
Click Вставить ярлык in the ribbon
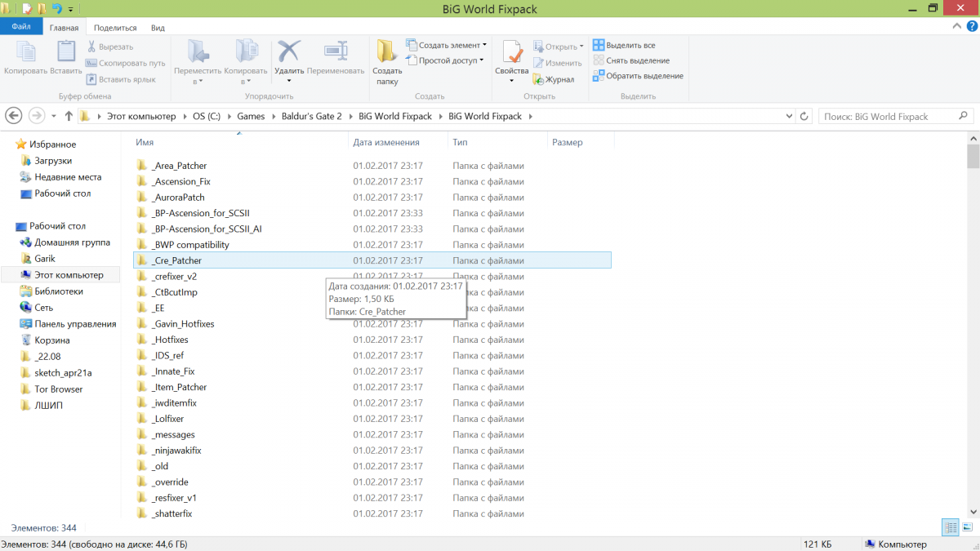coord(121,79)
